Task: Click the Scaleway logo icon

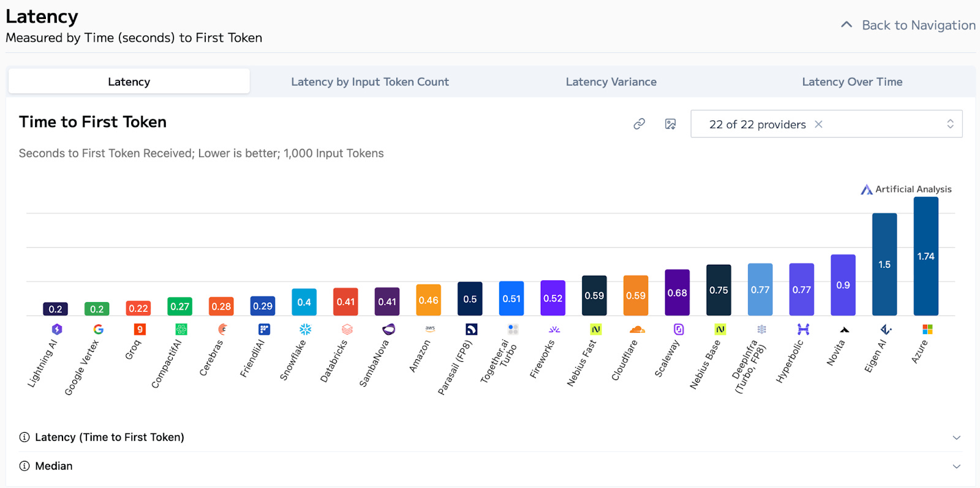Action: (679, 329)
